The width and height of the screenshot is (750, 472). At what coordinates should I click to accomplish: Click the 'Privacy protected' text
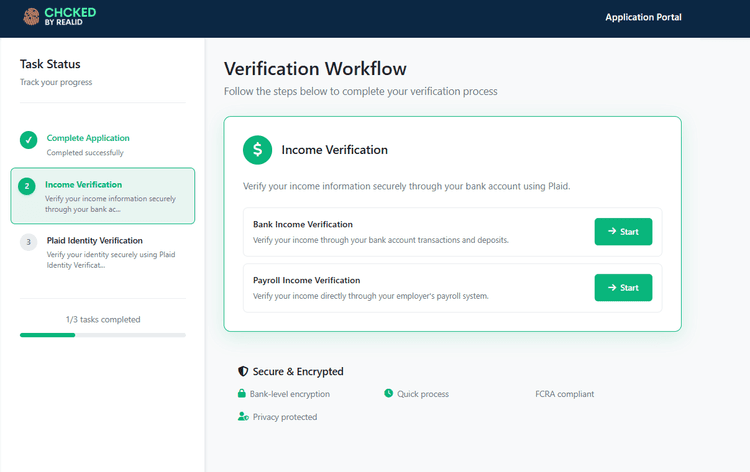point(285,417)
